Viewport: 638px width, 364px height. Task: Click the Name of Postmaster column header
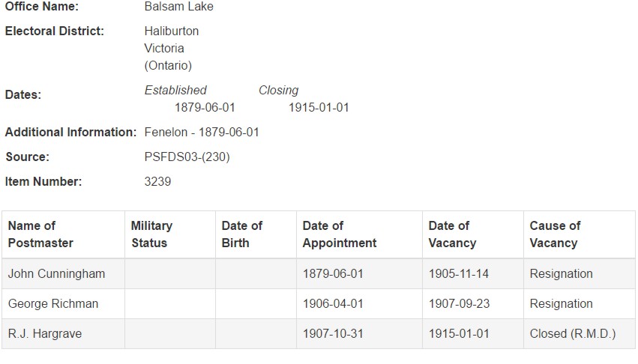(41, 234)
